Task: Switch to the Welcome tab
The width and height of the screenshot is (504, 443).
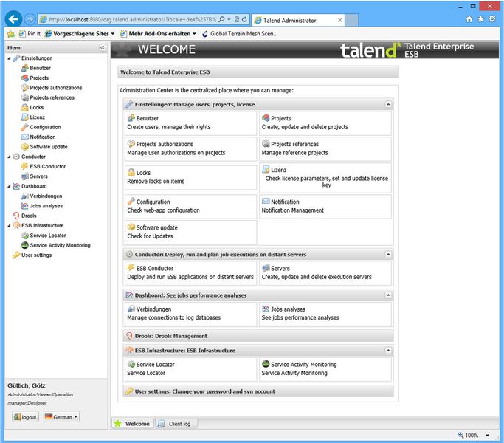Action: pos(132,424)
